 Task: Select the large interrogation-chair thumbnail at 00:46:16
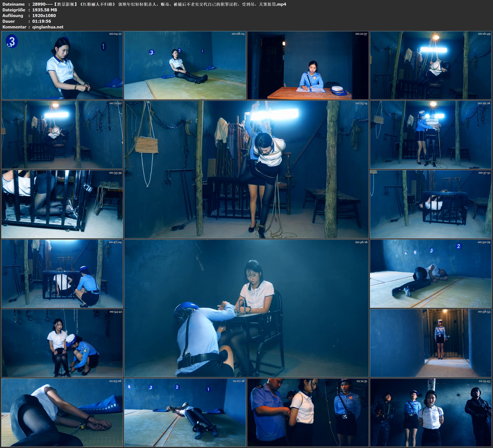tap(246, 308)
